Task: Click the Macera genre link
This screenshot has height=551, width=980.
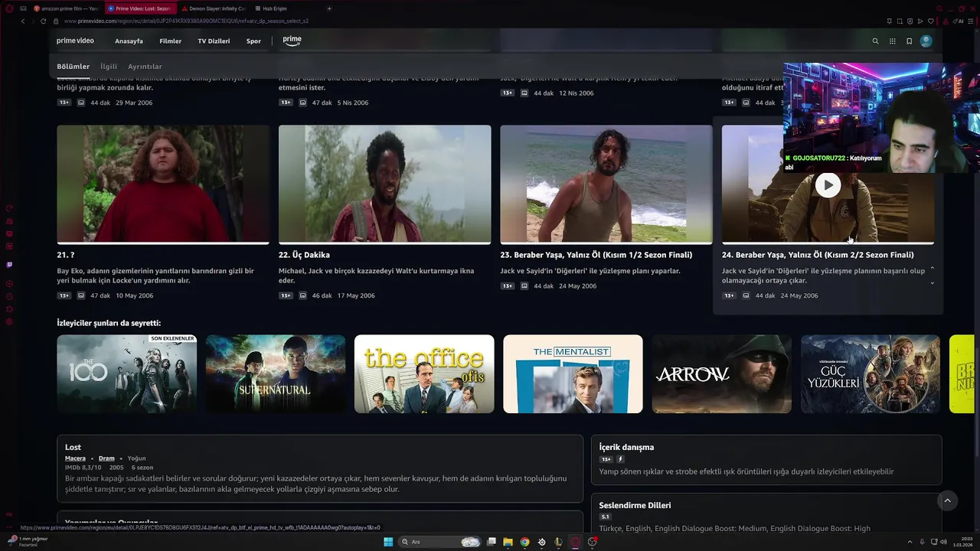Action: (x=75, y=458)
